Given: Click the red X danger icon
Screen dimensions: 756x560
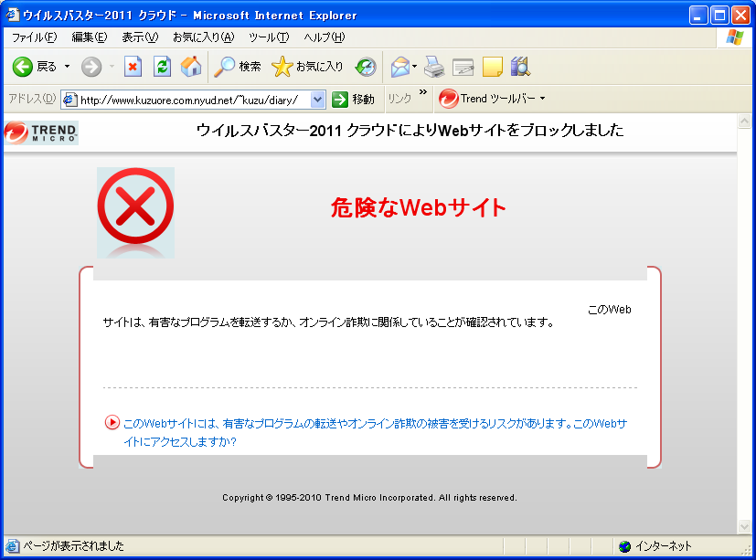Looking at the screenshot, I should point(135,206).
